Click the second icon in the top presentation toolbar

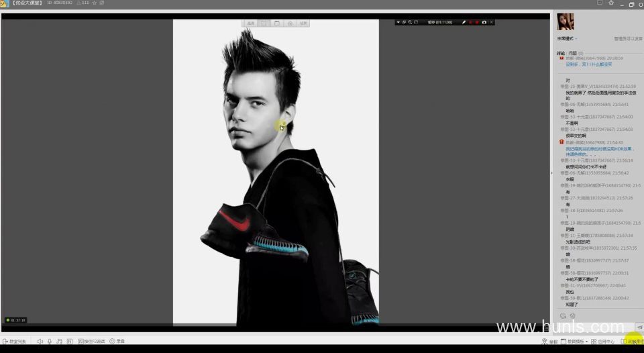(x=264, y=23)
